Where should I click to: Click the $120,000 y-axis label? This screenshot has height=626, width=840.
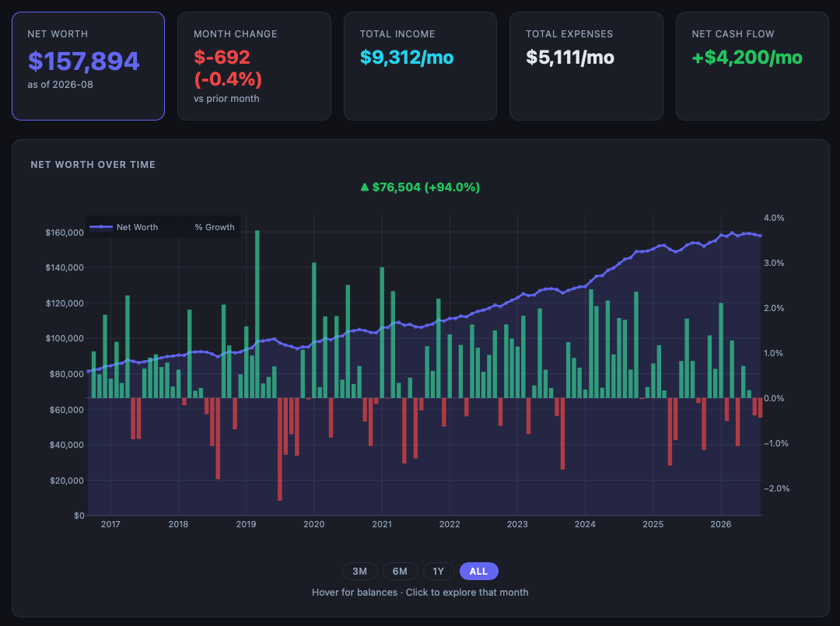point(65,303)
